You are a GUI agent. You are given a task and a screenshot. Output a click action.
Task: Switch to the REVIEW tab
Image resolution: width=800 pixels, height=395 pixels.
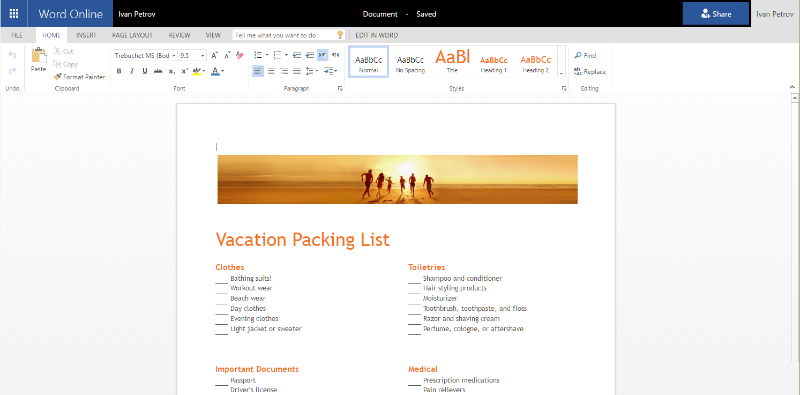tap(179, 35)
